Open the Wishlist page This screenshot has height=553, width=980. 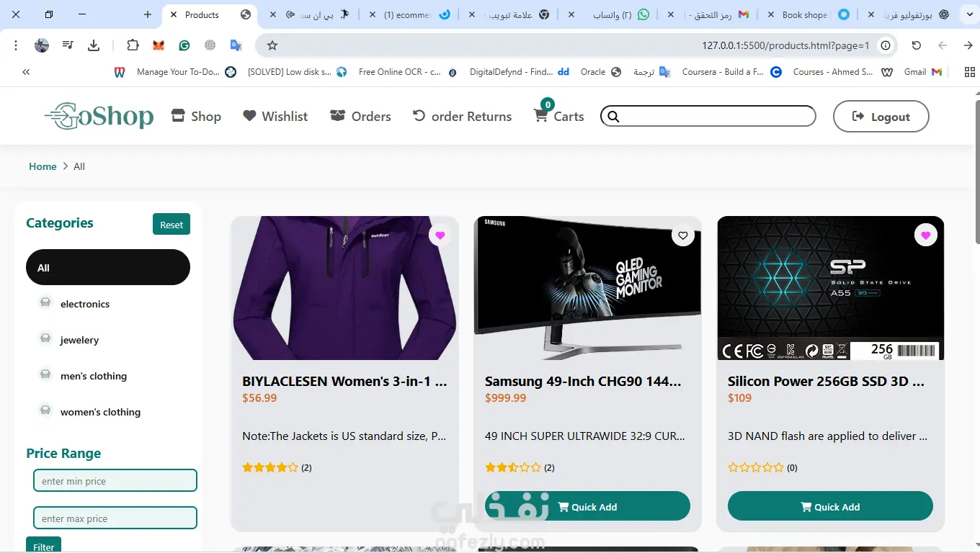(x=275, y=116)
